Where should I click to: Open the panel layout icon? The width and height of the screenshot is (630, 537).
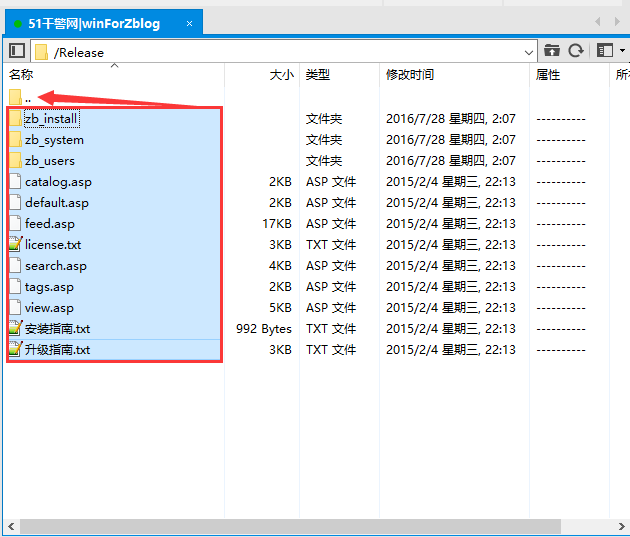(605, 51)
